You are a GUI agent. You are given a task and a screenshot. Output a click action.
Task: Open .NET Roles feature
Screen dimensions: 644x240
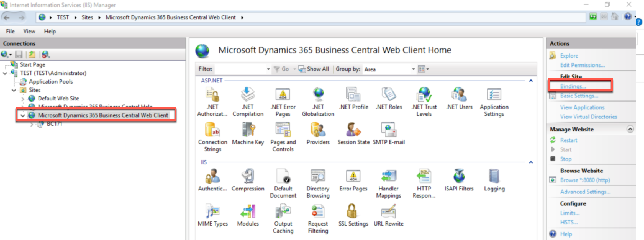pyautogui.click(x=389, y=99)
